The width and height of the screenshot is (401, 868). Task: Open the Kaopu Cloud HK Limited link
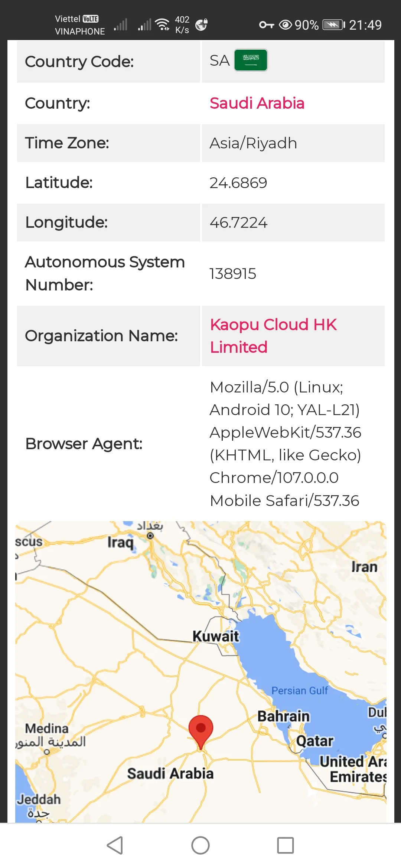click(x=273, y=336)
